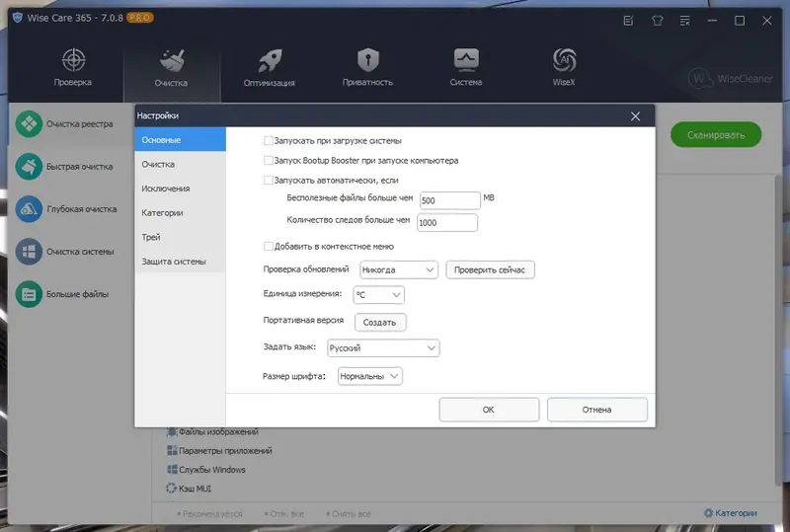The height and width of the screenshot is (532, 790).
Task: Switch to Исключения settings tab
Action: point(181,189)
